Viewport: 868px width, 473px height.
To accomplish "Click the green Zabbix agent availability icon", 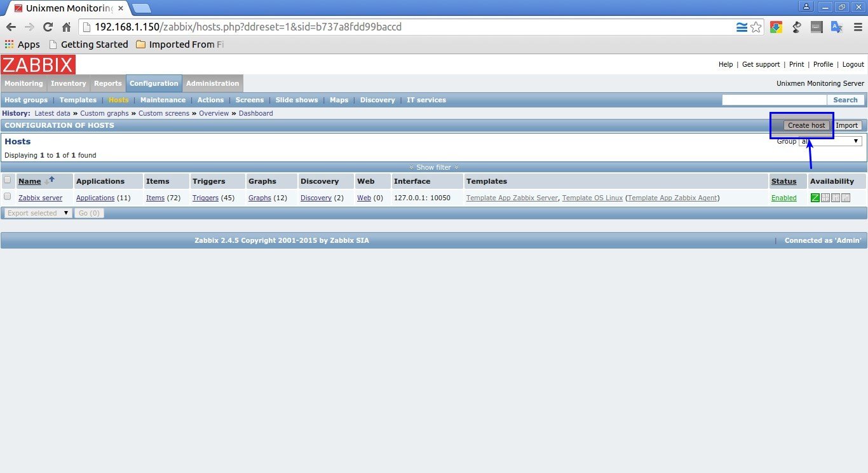I will point(815,198).
